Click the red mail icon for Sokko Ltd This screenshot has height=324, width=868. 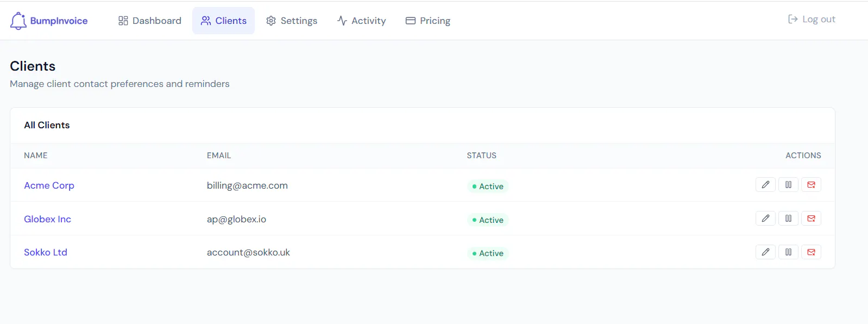(811, 252)
